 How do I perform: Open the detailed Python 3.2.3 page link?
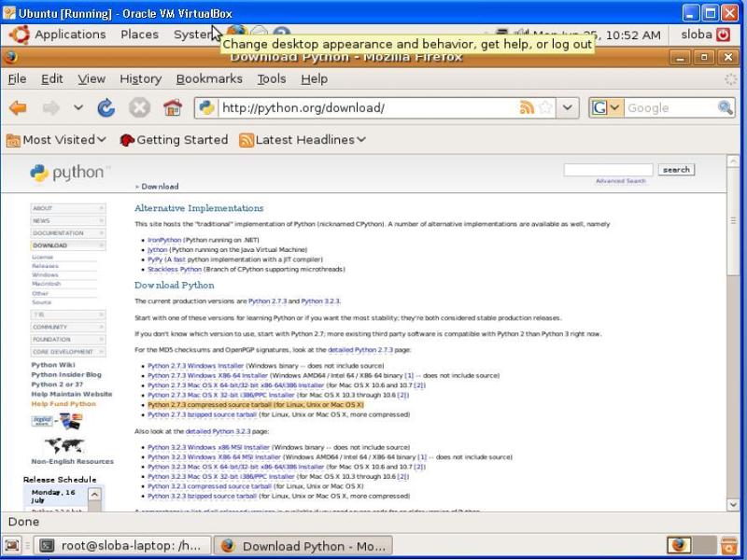pos(218,431)
